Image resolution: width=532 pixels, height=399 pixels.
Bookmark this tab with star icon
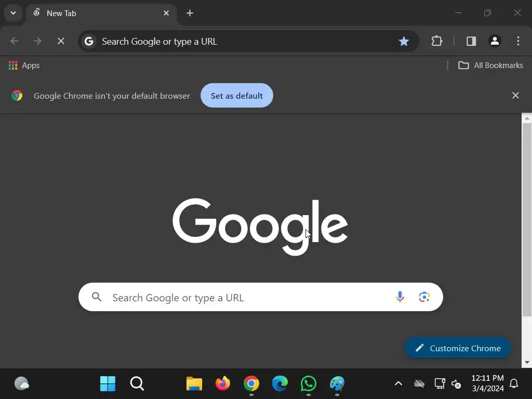click(404, 42)
